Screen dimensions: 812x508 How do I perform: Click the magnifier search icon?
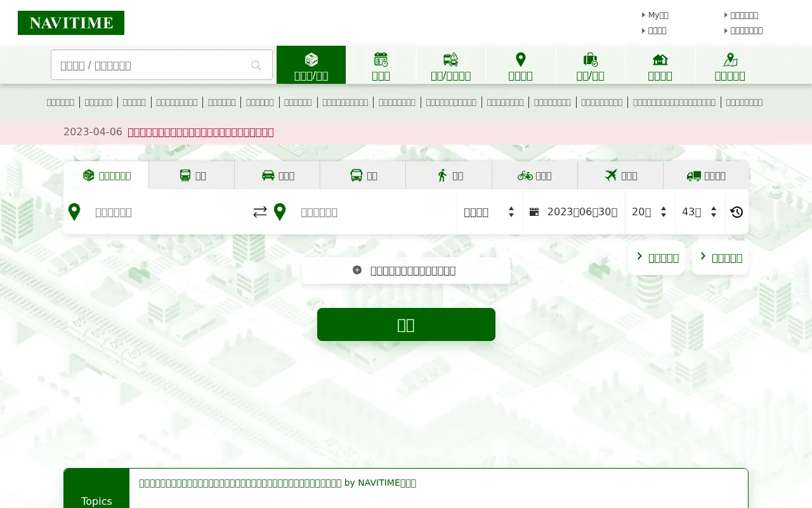tap(256, 65)
